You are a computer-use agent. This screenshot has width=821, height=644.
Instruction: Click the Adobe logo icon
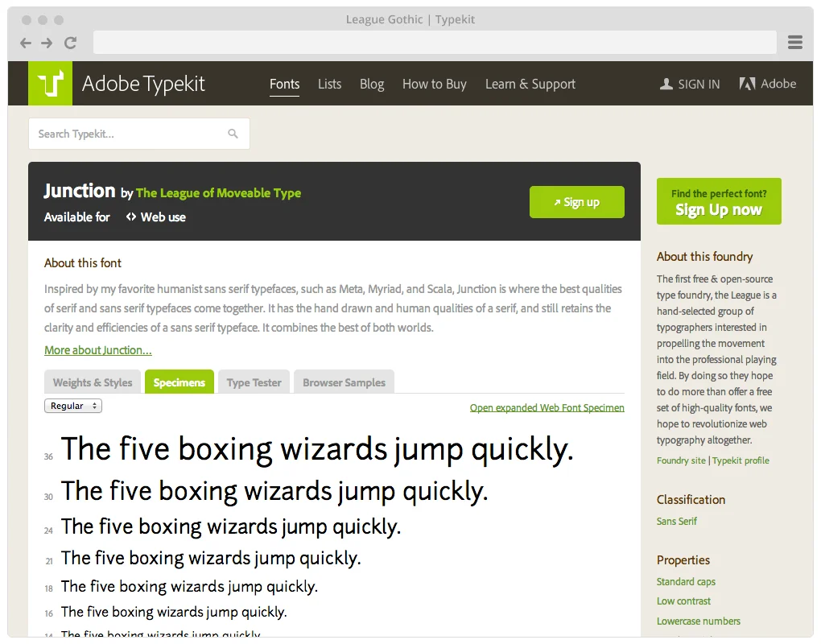click(x=747, y=84)
